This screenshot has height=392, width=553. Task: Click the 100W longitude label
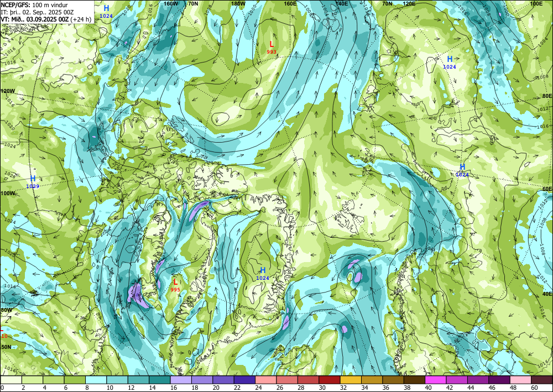(x=7, y=194)
